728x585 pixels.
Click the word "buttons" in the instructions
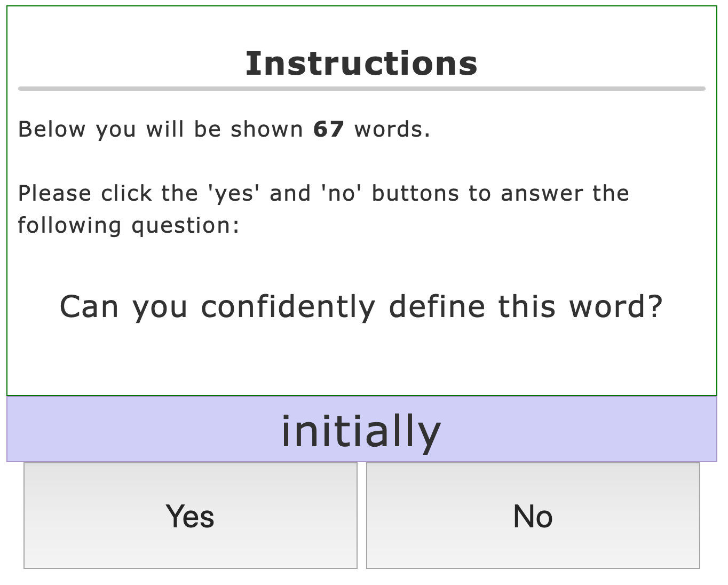coord(415,193)
